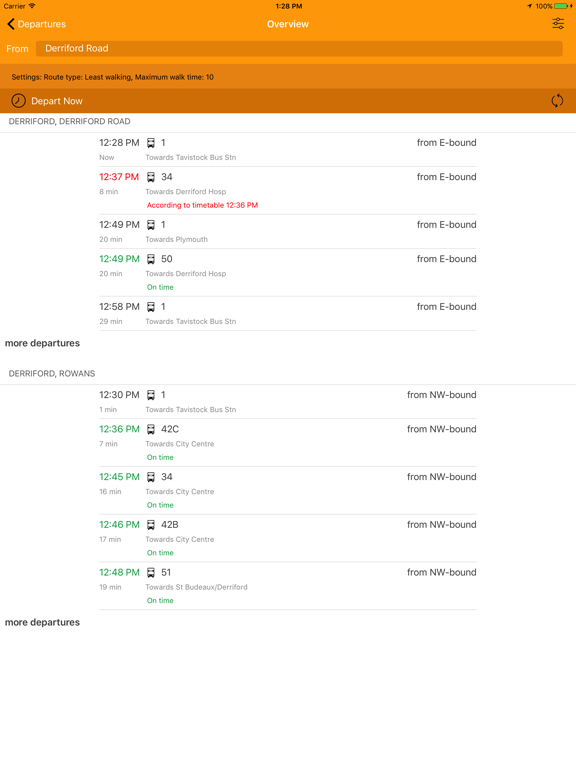This screenshot has width=576, height=768.
Task: Open the 12:45 PM departure time
Action: [x=119, y=477]
